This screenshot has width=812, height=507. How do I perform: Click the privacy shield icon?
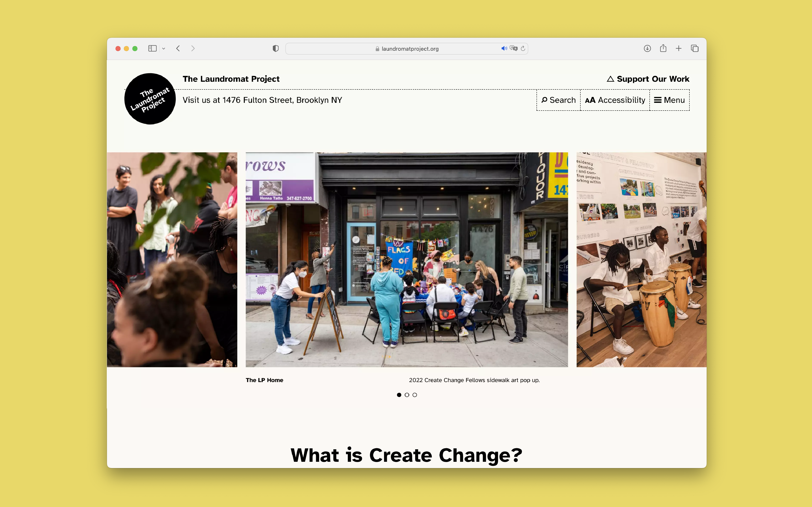click(275, 49)
